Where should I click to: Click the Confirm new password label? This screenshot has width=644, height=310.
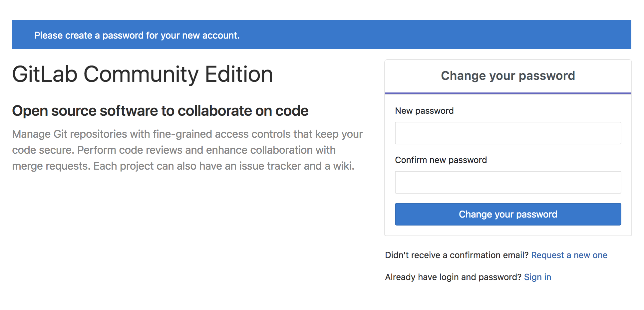[x=441, y=160]
